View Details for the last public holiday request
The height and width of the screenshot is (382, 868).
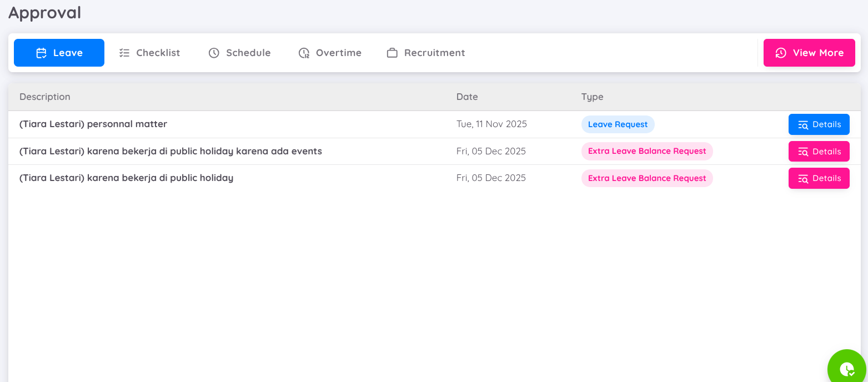click(819, 178)
